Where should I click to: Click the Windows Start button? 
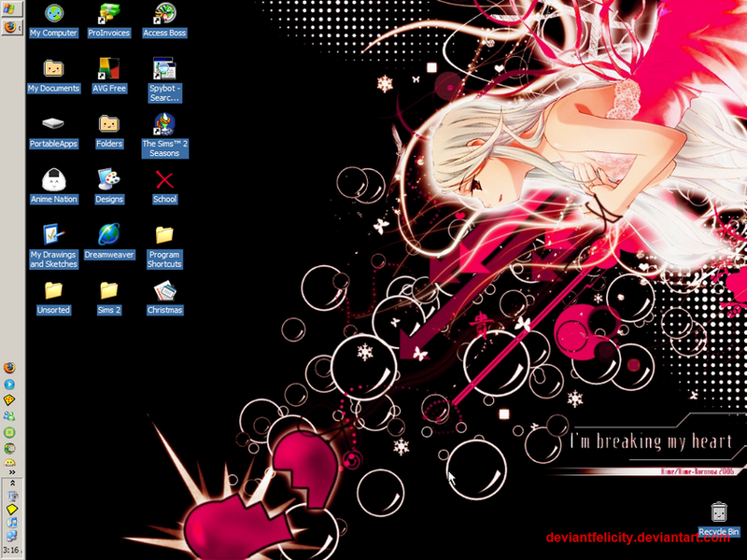coord(11,8)
